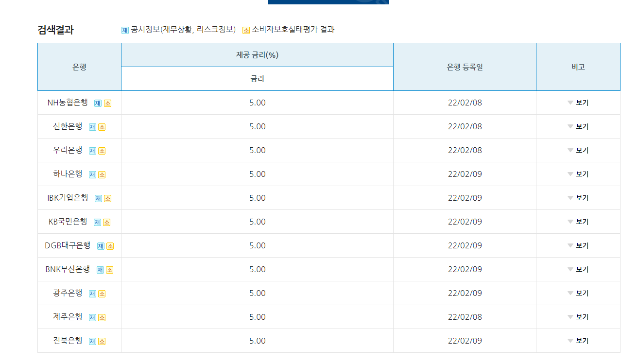The height and width of the screenshot is (364, 638).
Task: Select the 신한은행 bank name
Action: tap(68, 126)
